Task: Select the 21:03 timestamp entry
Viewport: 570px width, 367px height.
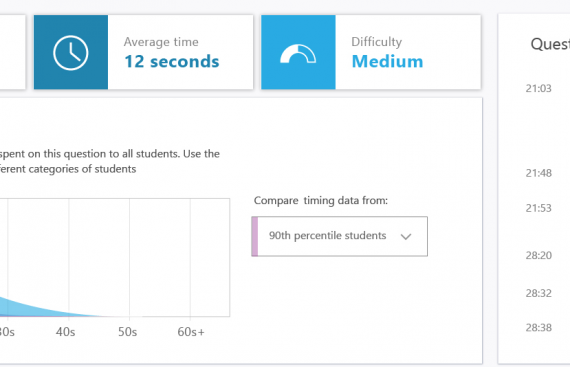Action: [x=538, y=88]
